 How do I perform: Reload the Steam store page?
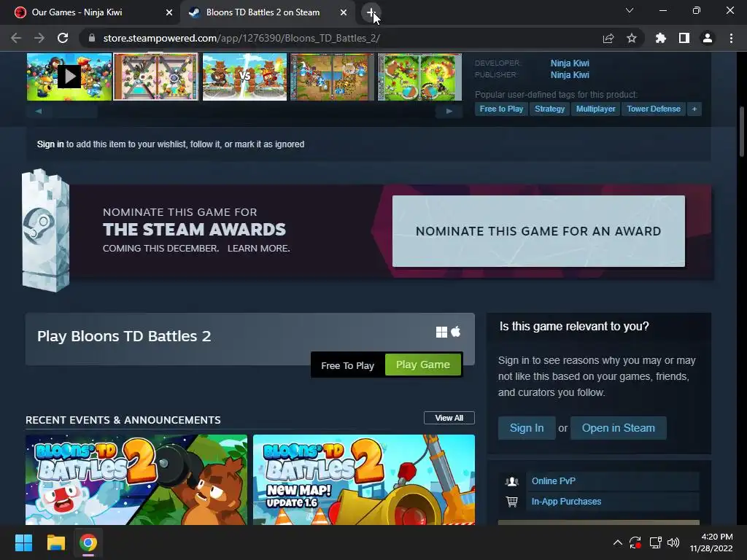(63, 38)
